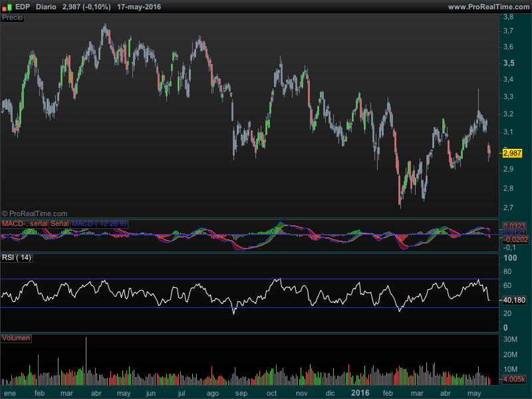The image size is (532, 399).
Task: Click the 17-may-2016 date in header
Action: click(x=139, y=7)
